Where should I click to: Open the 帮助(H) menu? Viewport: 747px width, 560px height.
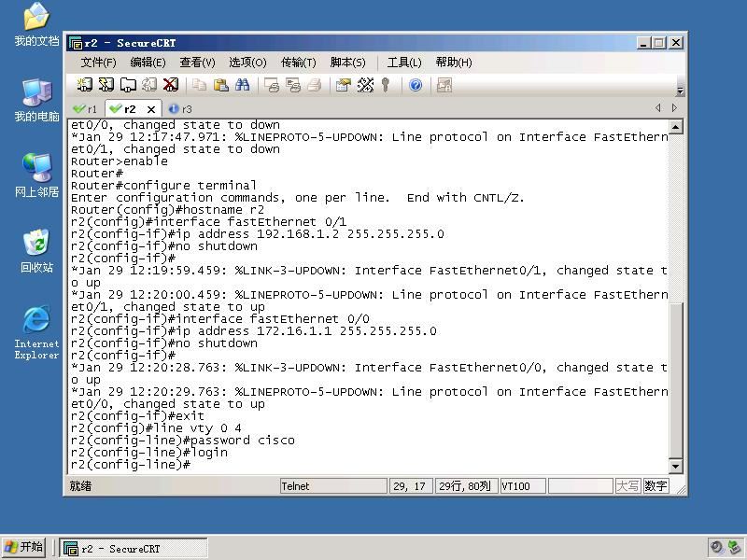[x=454, y=63]
